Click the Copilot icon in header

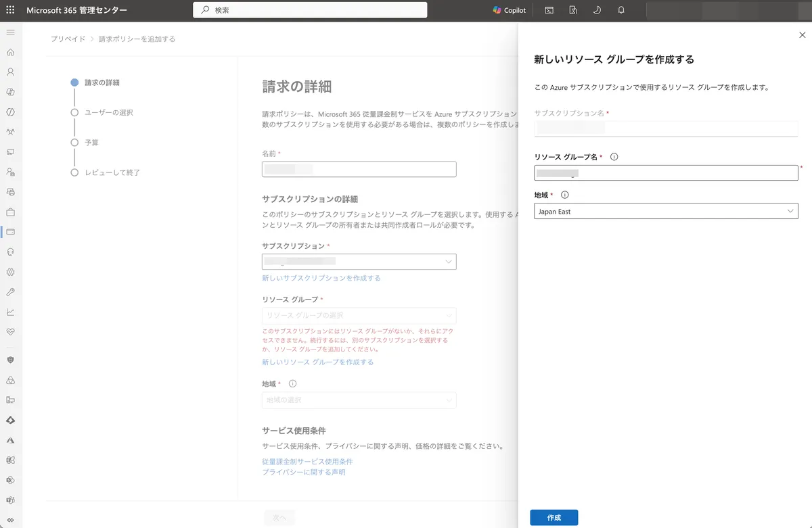[510, 10]
